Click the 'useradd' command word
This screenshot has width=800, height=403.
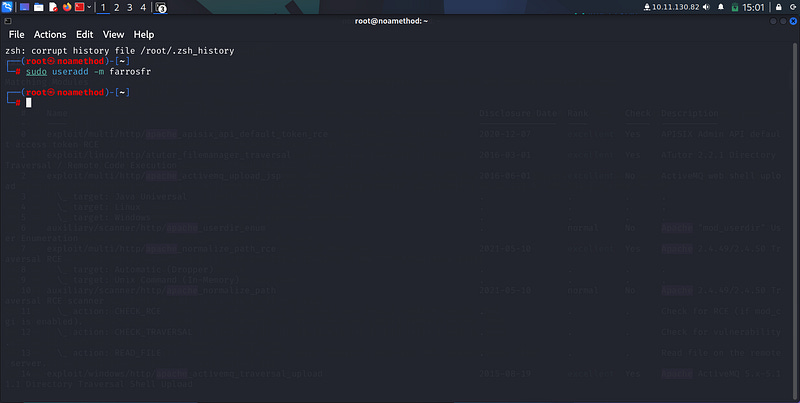coord(70,72)
